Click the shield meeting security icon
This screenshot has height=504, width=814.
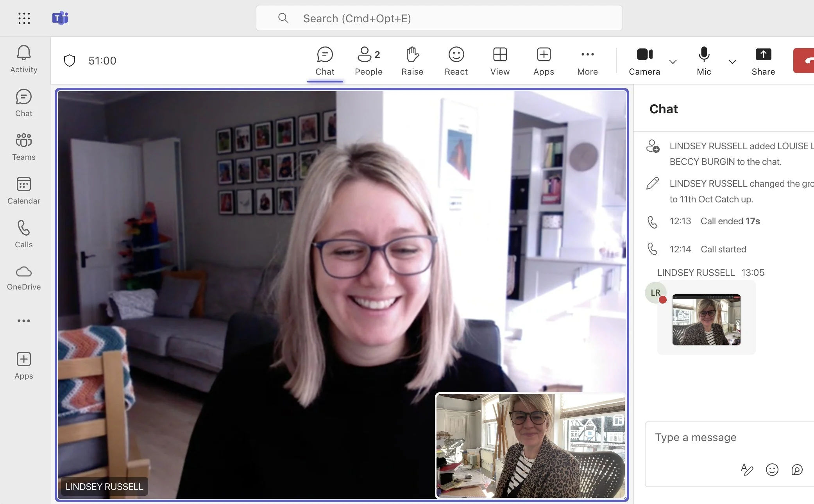(70, 61)
